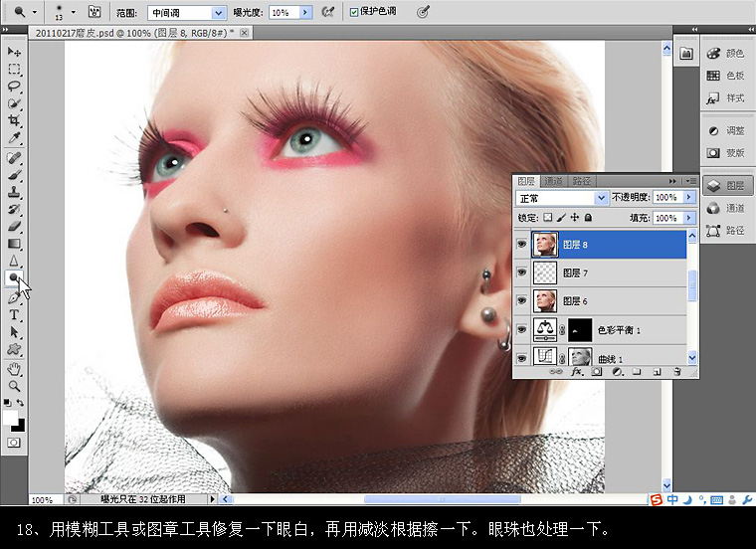Toggle lock position
756x549 pixels.
[575, 218]
